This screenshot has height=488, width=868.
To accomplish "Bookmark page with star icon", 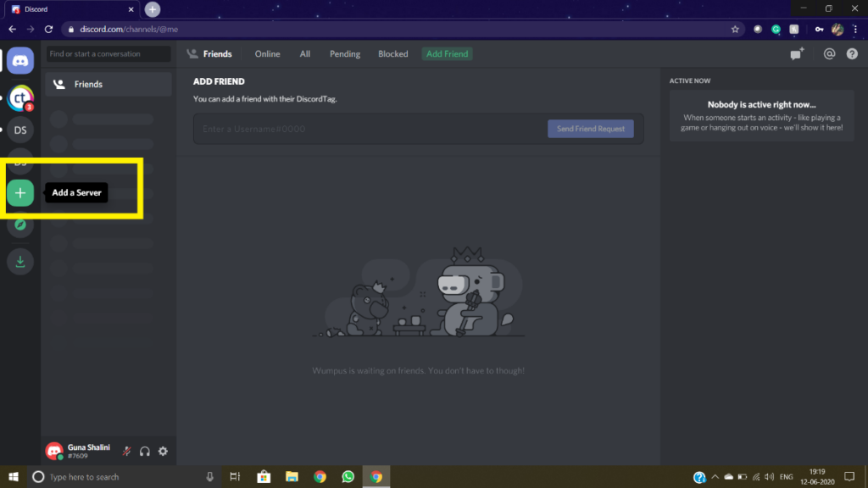I will tap(735, 30).
